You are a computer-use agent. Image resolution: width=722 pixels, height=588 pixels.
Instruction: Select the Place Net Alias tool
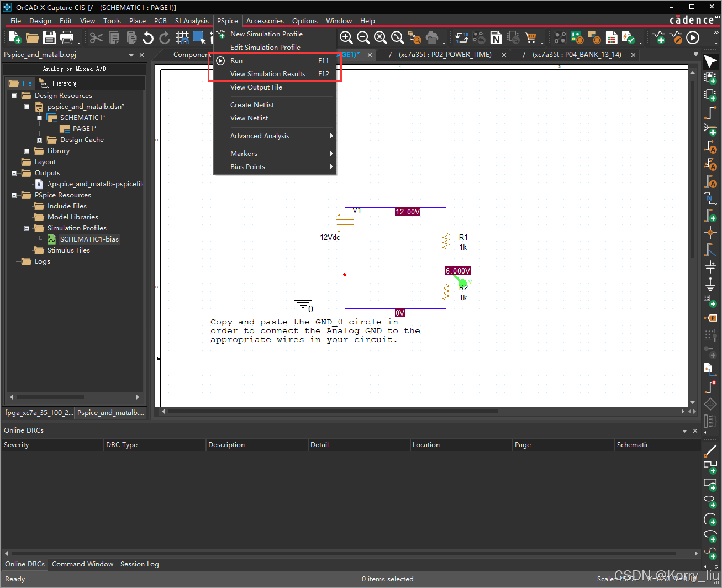[711, 147]
